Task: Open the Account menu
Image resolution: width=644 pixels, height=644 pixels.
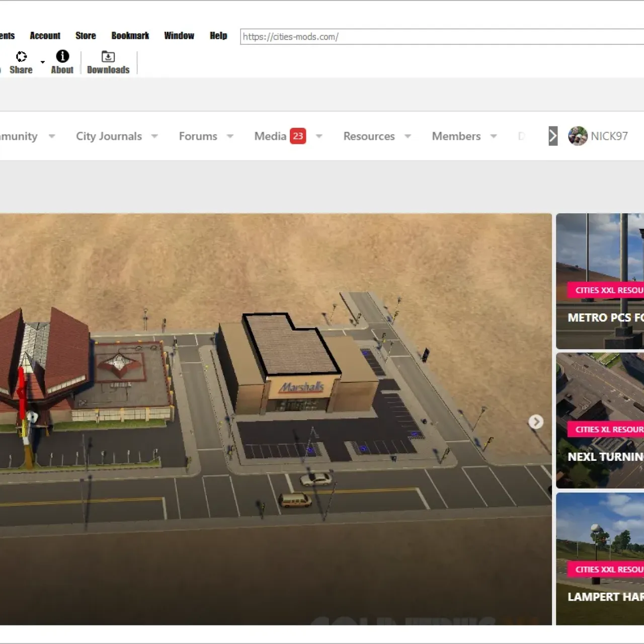Action: (45, 36)
